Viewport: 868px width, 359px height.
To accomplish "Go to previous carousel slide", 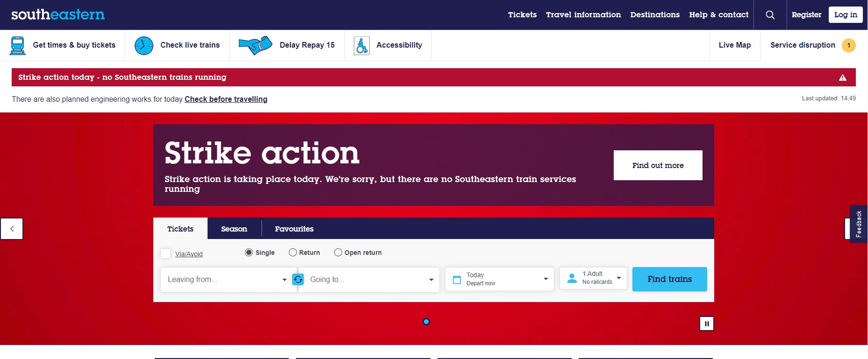I will click(12, 229).
